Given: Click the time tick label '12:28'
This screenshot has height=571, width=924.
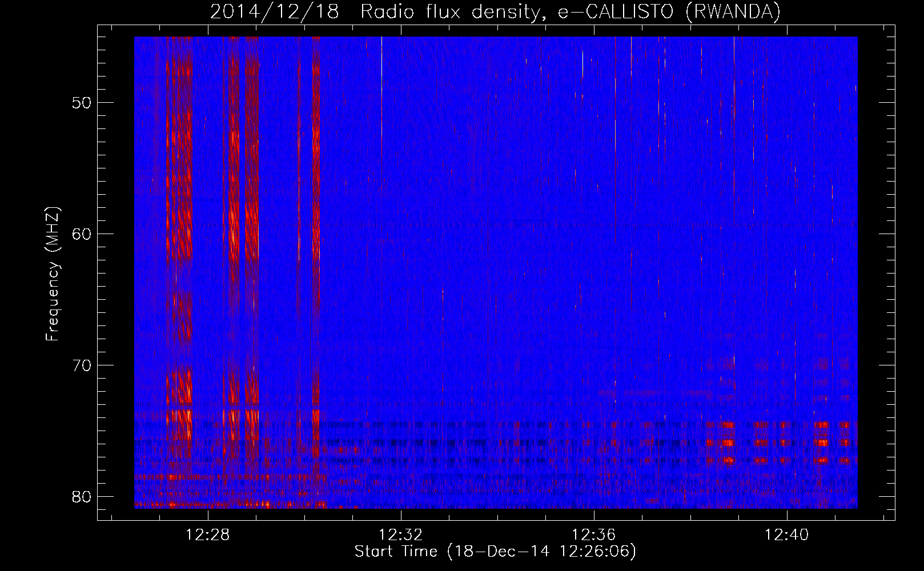Looking at the screenshot, I should coord(208,535).
